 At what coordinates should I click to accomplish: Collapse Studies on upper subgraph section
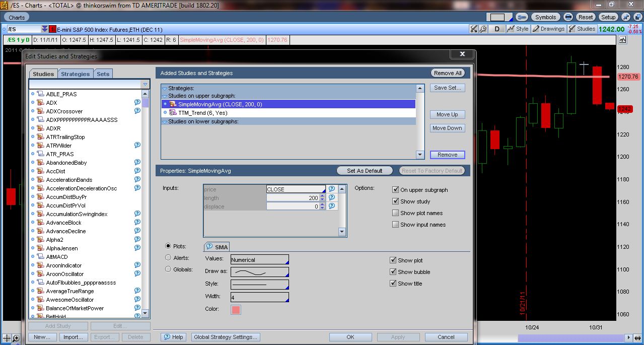tap(165, 96)
